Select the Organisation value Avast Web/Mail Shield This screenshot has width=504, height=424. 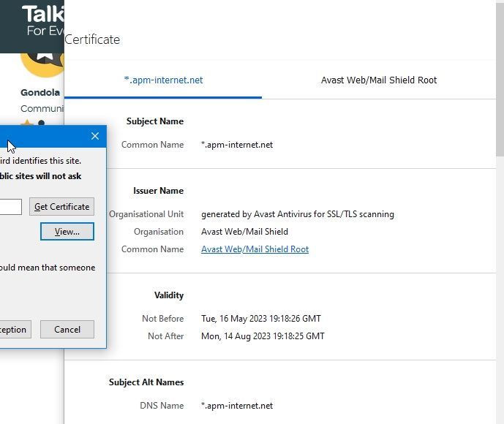point(244,232)
